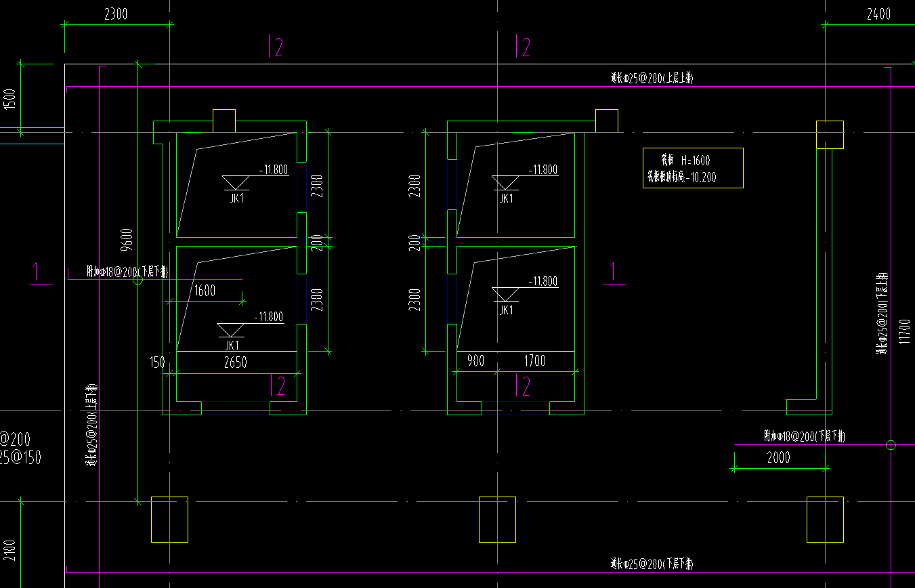Select the -11.800 elevation above 2650
Screen dimensions: 915x588
tap(269, 317)
